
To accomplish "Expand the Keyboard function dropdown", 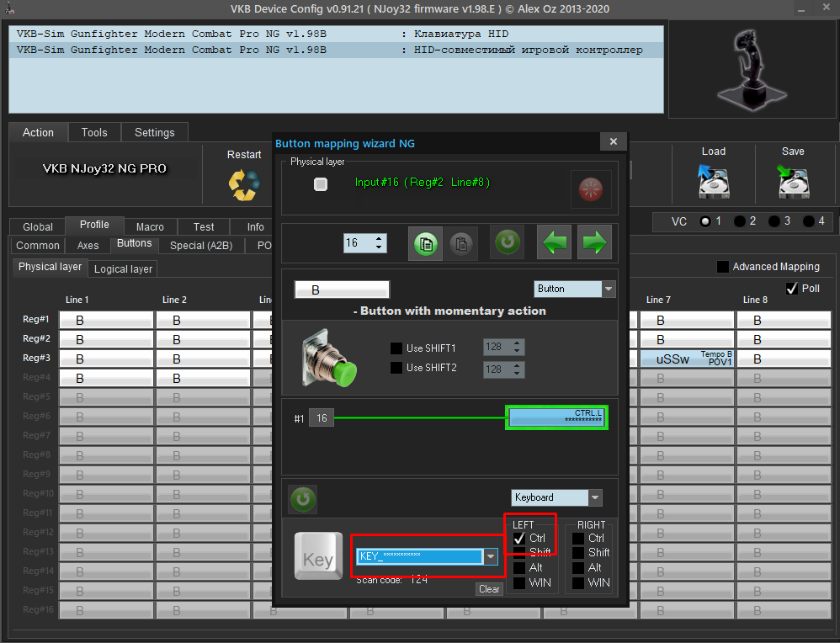I will tap(556, 497).
